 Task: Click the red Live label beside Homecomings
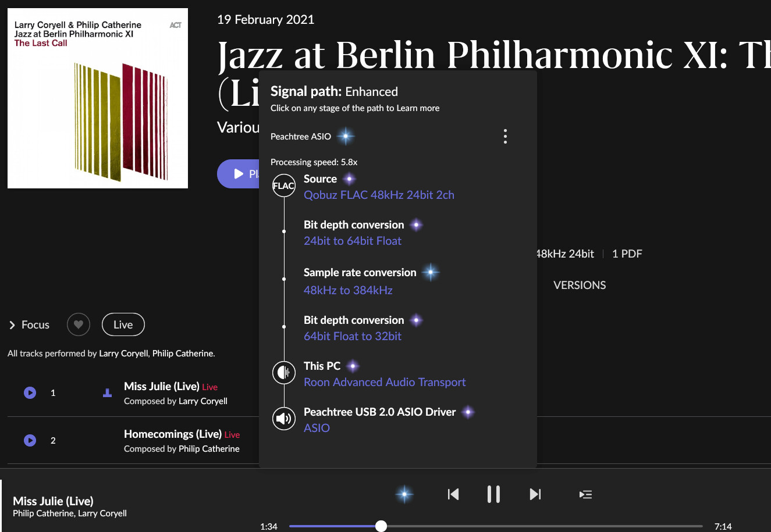point(232,435)
